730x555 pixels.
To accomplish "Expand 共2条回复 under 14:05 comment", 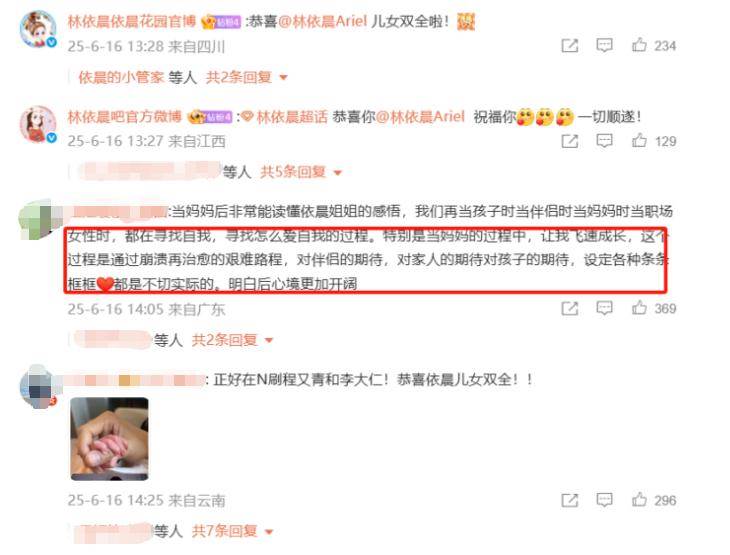I will [x=233, y=340].
